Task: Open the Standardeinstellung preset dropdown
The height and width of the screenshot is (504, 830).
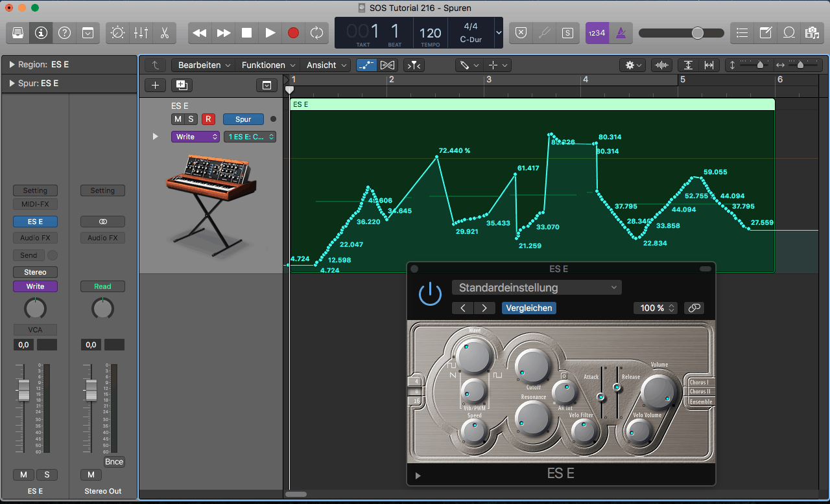Action: pyautogui.click(x=536, y=288)
